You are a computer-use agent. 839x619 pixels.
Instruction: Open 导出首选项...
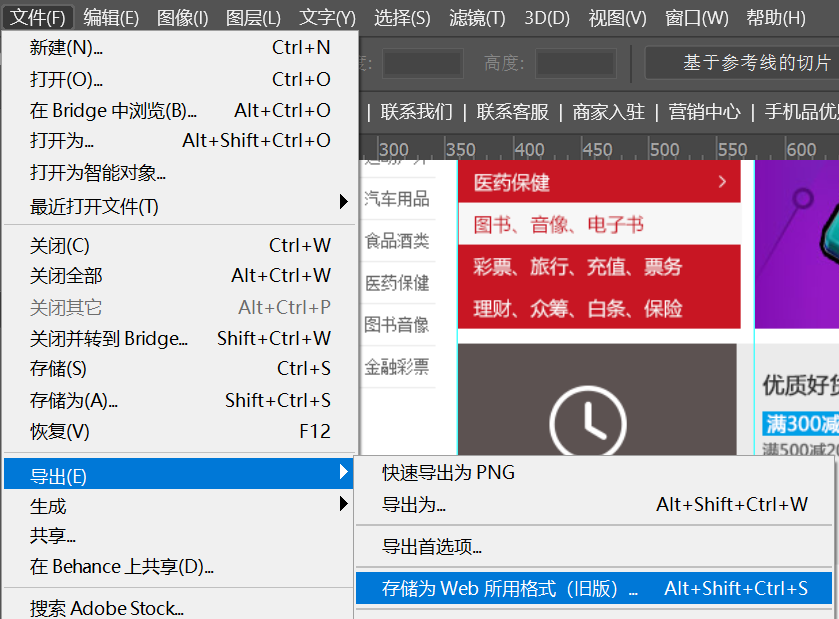[594, 547]
